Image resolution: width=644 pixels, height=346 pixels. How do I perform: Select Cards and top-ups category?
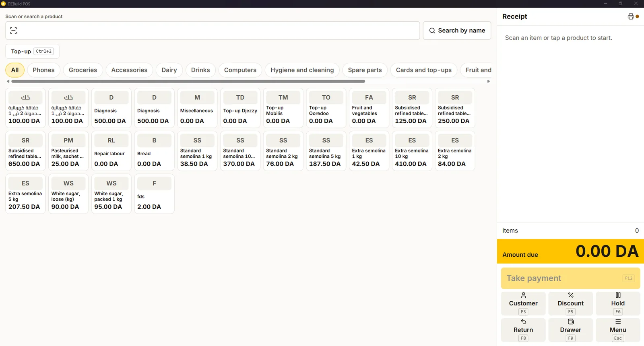pyautogui.click(x=424, y=70)
